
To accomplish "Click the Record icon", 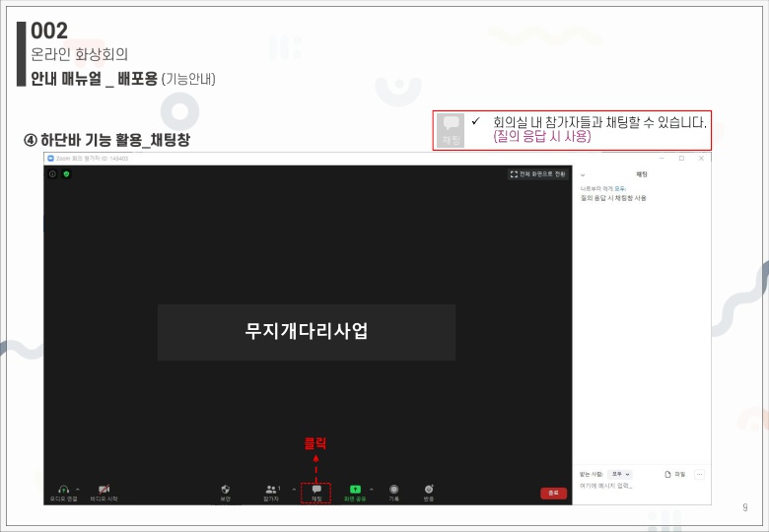I will tap(393, 489).
